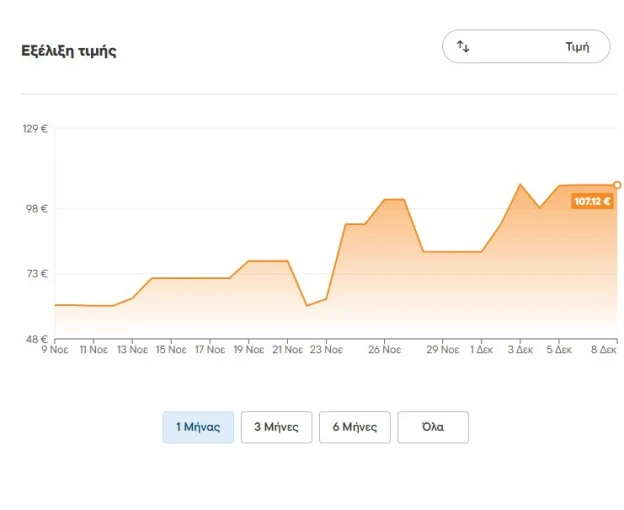Image resolution: width=624 pixels, height=510 pixels.
Task: Click the 48 € y-axis label
Action: coord(37,339)
